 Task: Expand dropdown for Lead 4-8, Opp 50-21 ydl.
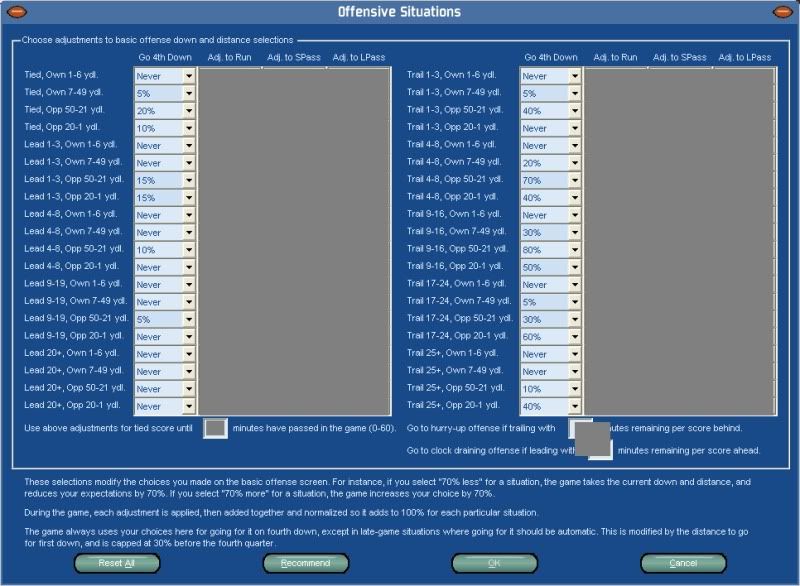pos(189,250)
